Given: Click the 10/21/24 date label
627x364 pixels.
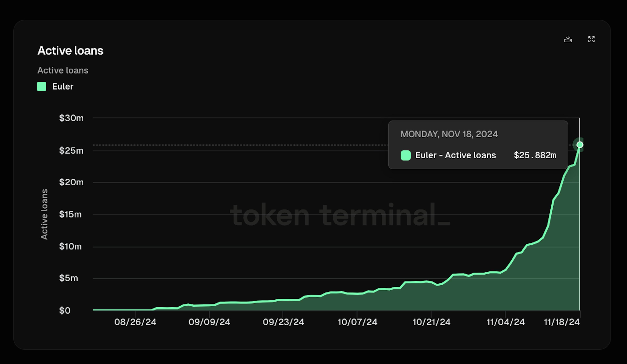Looking at the screenshot, I should (431, 322).
